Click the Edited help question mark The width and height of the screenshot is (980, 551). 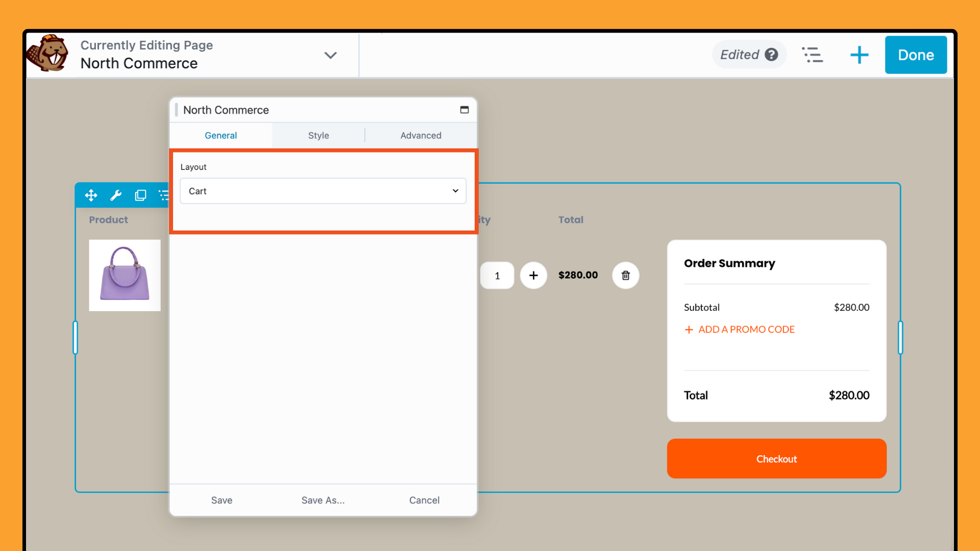click(771, 55)
